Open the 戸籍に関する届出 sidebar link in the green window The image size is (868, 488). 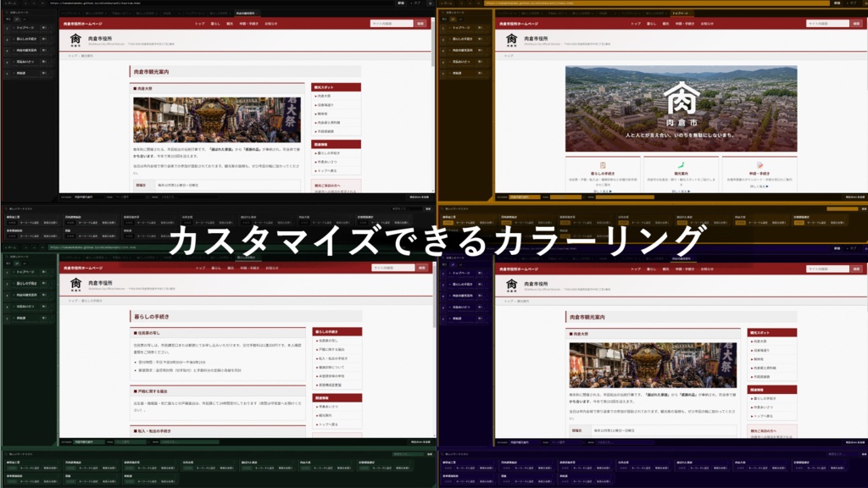[x=331, y=350]
